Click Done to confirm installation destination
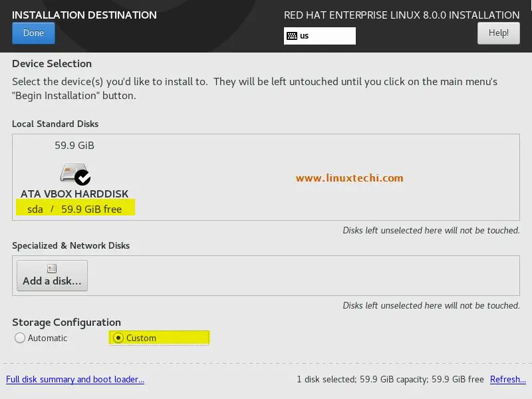The image size is (532, 399). pos(33,33)
